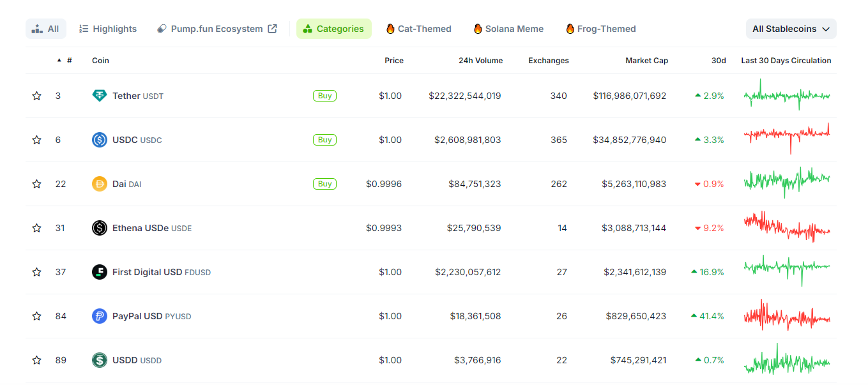
Task: Click the fire icon beside Solana Meme
Action: [x=478, y=29]
